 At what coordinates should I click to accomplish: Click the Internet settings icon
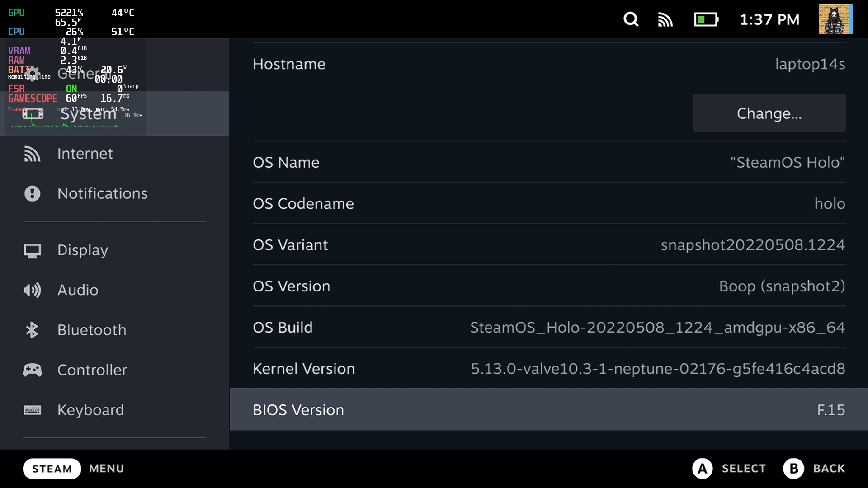(x=31, y=154)
